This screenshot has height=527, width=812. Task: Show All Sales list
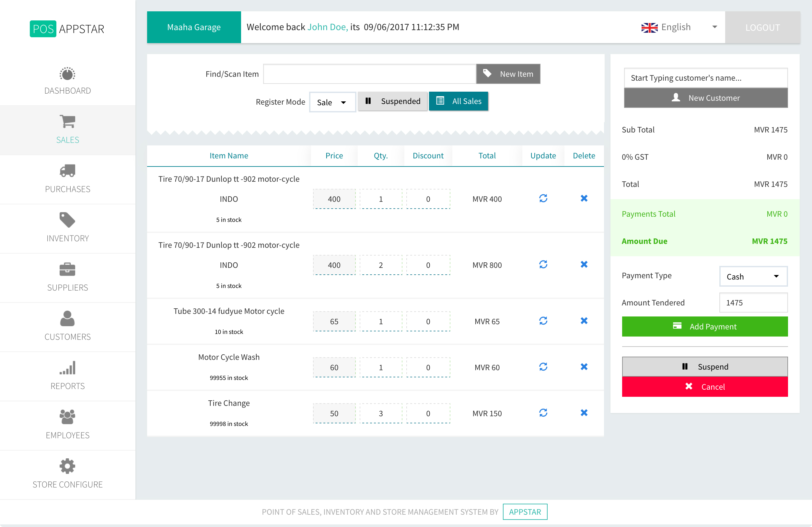pos(458,101)
